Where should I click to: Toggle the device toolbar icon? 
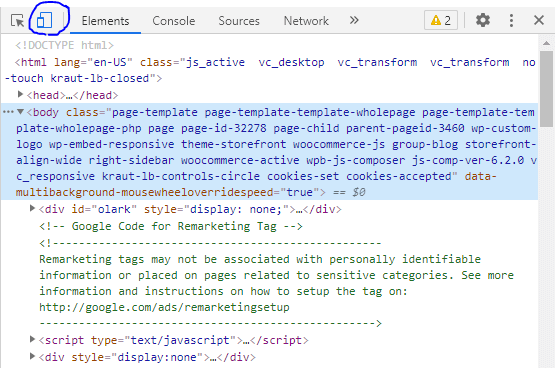(45, 20)
